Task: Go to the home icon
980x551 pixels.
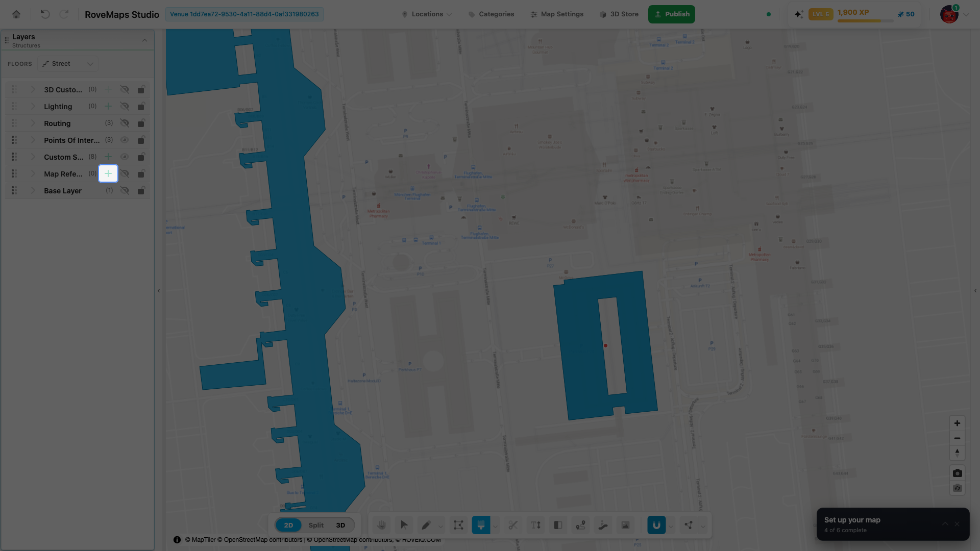Action: (x=16, y=14)
